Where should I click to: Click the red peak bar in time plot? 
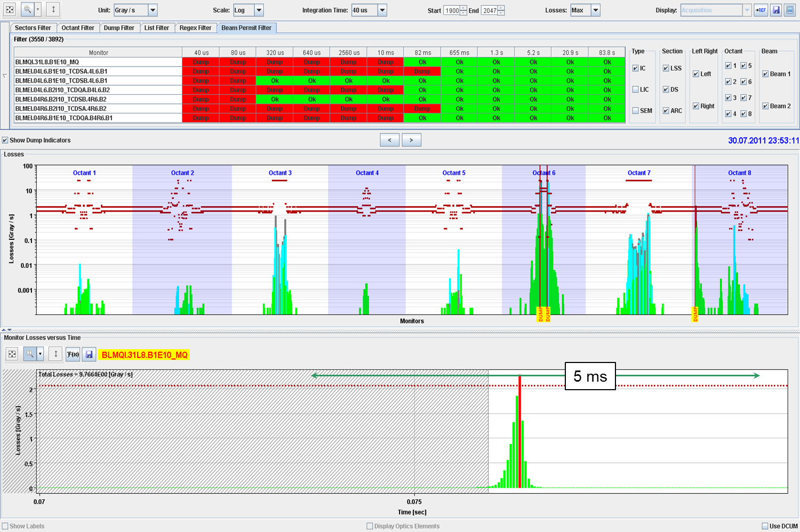[519, 431]
